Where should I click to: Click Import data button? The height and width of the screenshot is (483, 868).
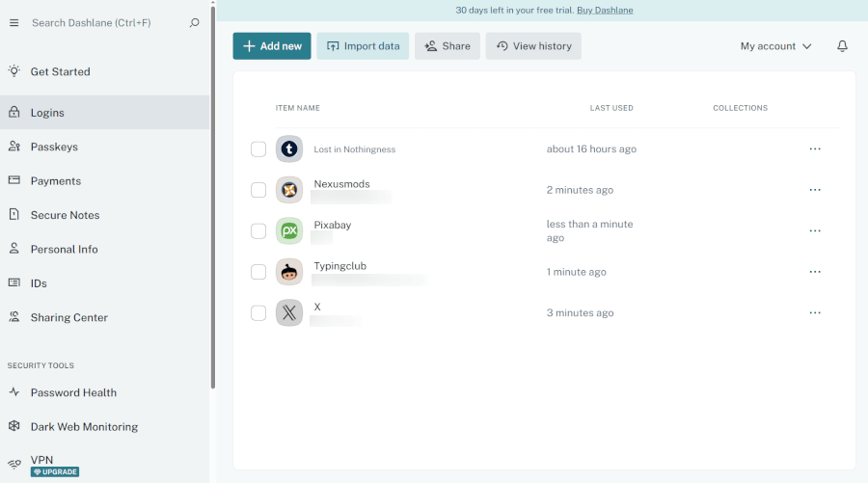coord(363,46)
